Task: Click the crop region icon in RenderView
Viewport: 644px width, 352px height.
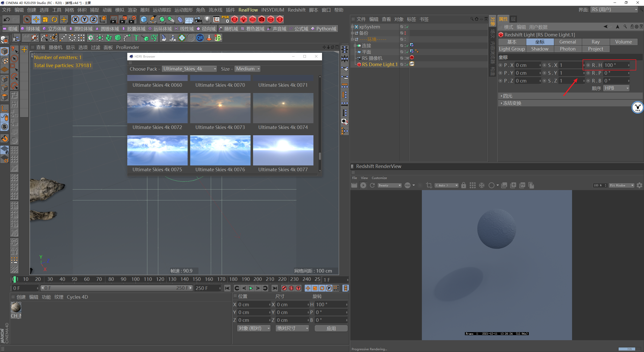Action: pyautogui.click(x=429, y=185)
